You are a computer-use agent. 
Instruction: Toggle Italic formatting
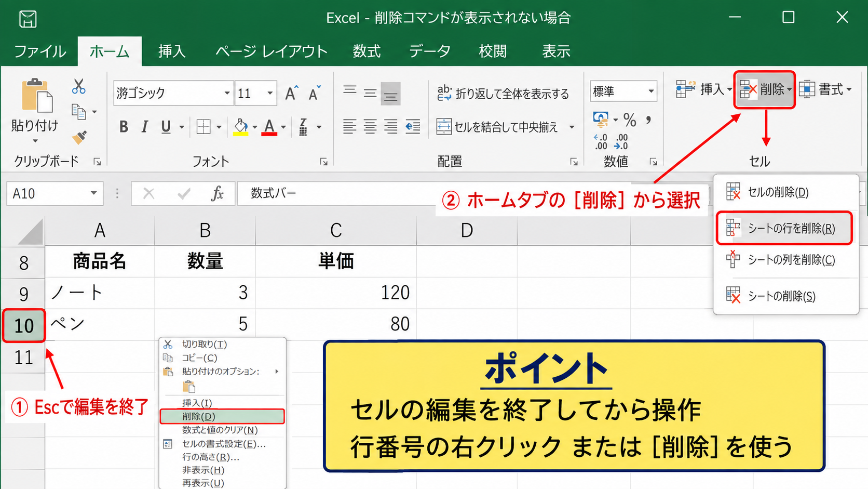(145, 127)
